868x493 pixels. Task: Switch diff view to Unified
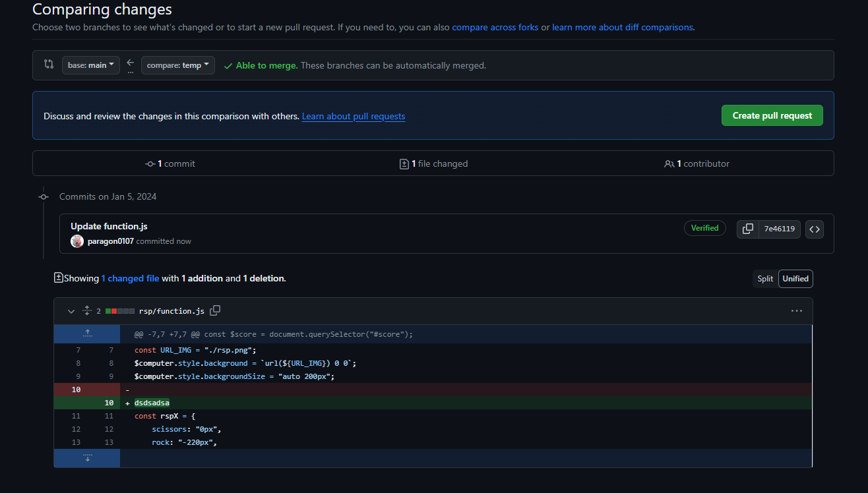pos(795,279)
